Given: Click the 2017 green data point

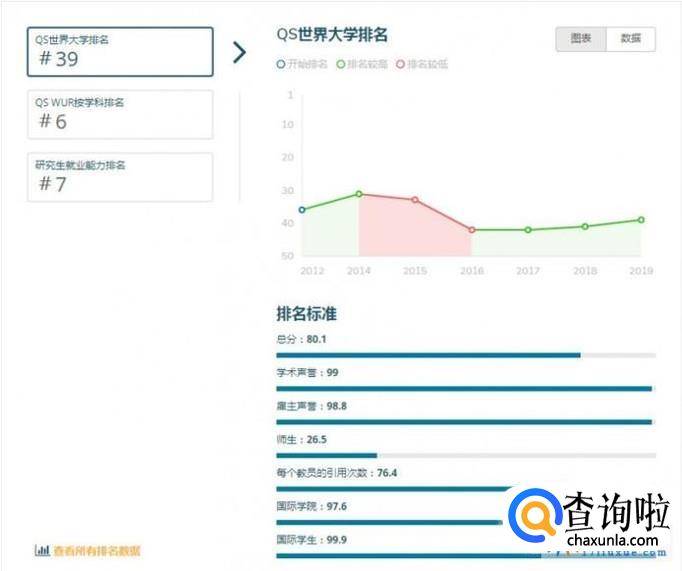Looking at the screenshot, I should (528, 230).
